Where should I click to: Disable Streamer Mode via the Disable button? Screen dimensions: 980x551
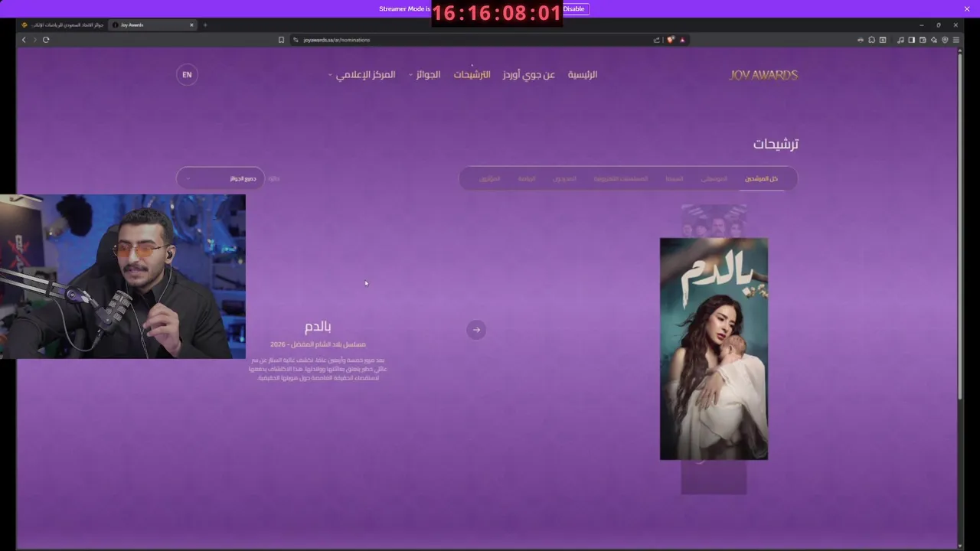point(574,9)
